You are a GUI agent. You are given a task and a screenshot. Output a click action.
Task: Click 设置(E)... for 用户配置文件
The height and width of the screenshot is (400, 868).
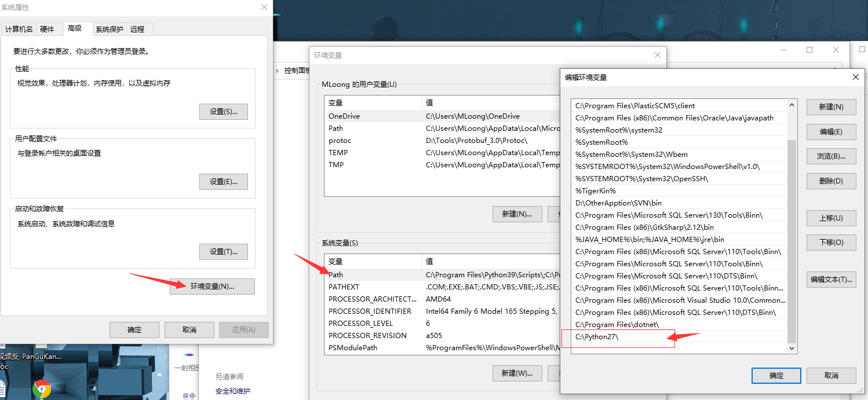pos(224,181)
